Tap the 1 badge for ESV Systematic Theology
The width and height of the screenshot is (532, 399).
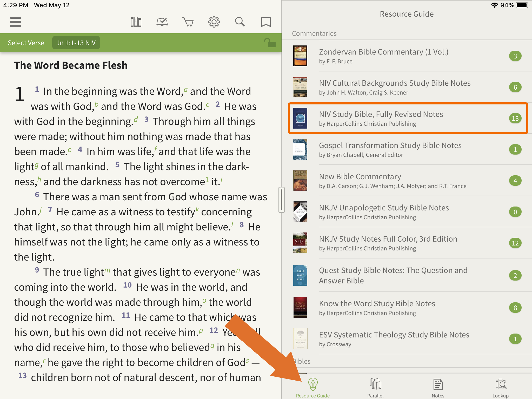[x=515, y=339]
